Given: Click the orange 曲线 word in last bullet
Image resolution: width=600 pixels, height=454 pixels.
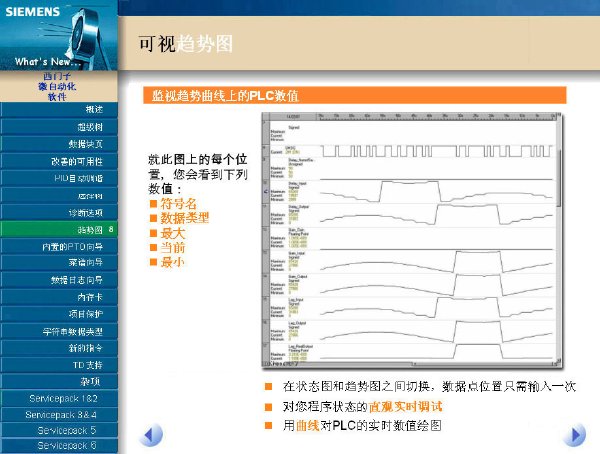Looking at the screenshot, I should click(308, 425).
